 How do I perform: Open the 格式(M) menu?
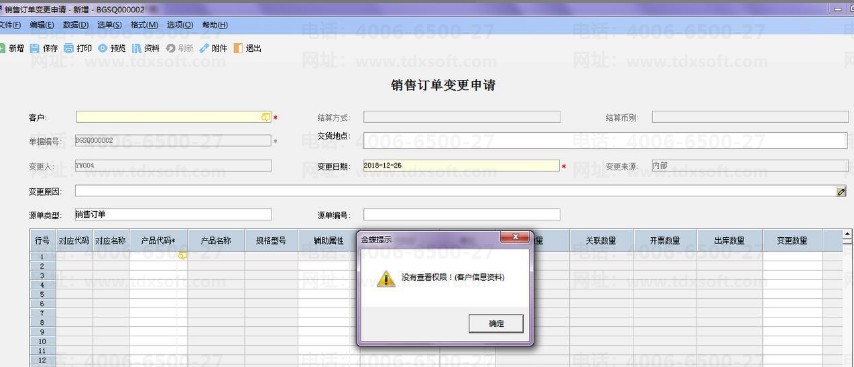pyautogui.click(x=144, y=25)
